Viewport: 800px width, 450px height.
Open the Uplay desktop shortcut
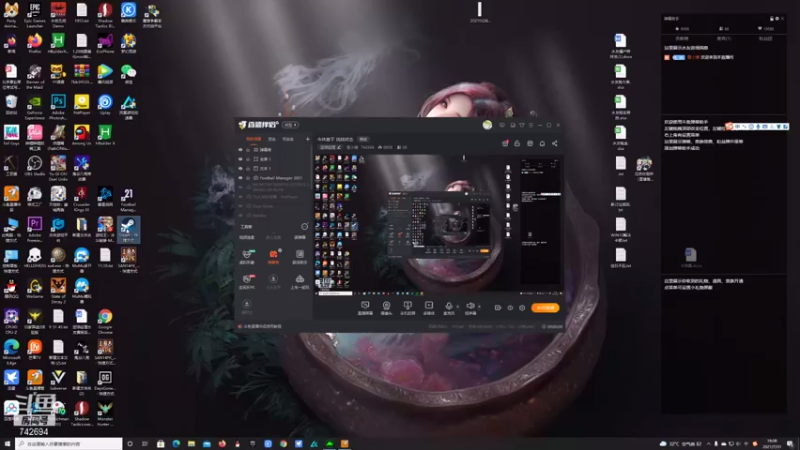[105, 105]
